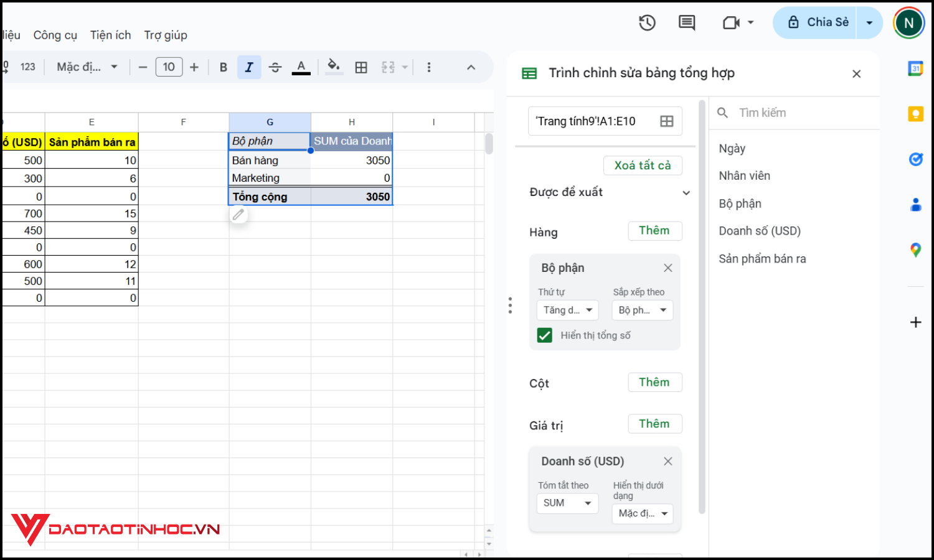This screenshot has height=560, width=934.
Task: Open the SUM summarize dropdown
Action: click(567, 503)
